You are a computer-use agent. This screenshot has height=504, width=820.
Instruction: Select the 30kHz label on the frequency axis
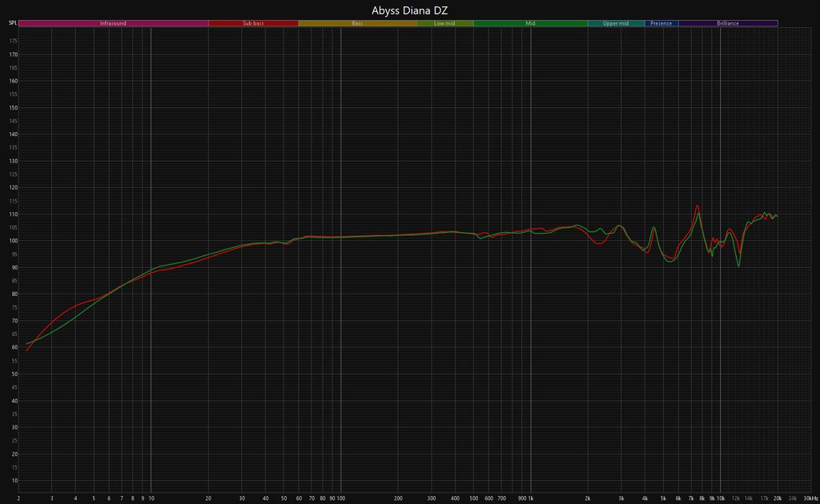[810, 498]
